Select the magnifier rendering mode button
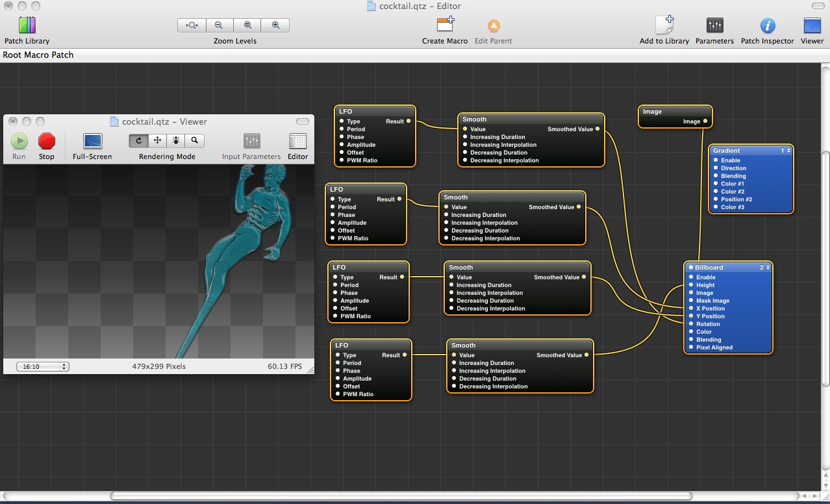 pyautogui.click(x=195, y=140)
